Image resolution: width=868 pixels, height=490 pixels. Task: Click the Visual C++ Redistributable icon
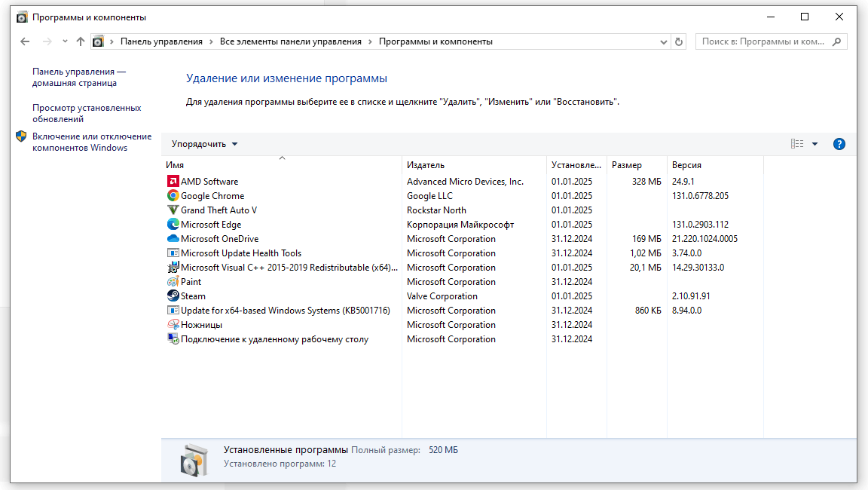(173, 268)
